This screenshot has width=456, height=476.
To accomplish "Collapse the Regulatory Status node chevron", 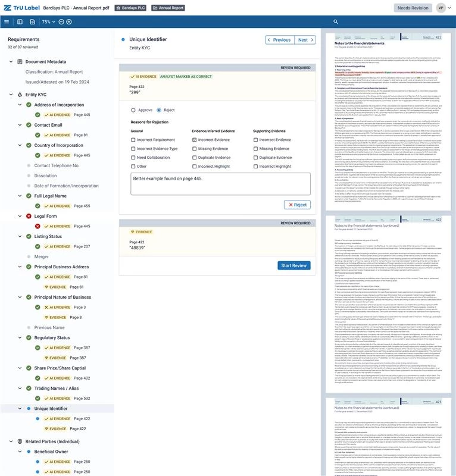I will click(x=20, y=337).
